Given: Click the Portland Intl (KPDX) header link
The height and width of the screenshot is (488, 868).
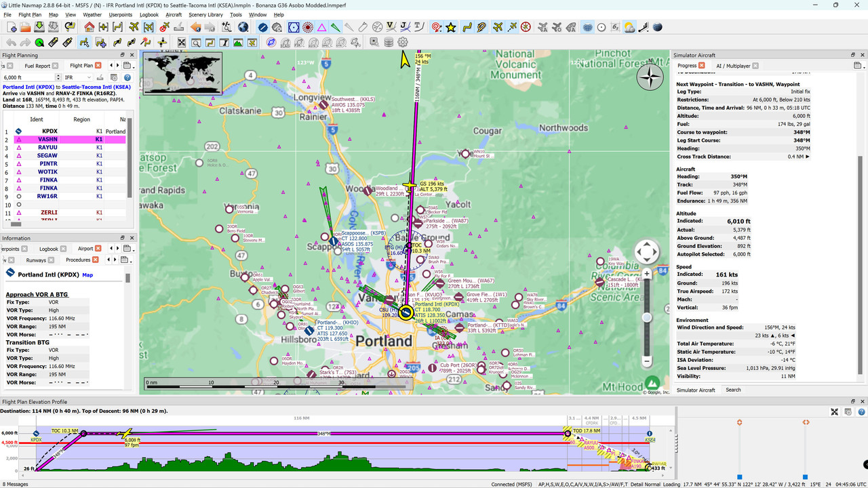Looking at the screenshot, I should click(x=28, y=87).
